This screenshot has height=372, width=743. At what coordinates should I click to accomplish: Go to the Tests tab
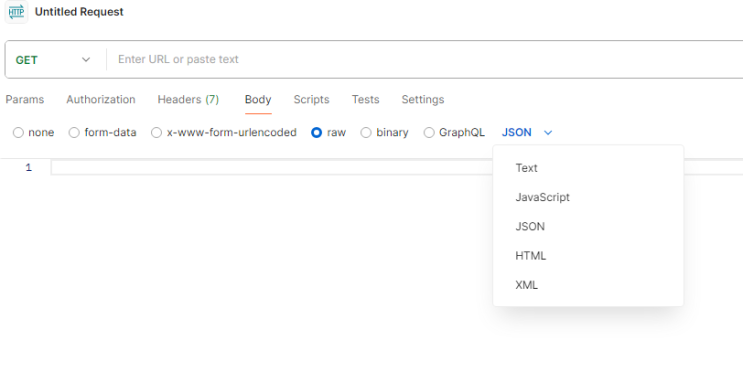click(365, 100)
